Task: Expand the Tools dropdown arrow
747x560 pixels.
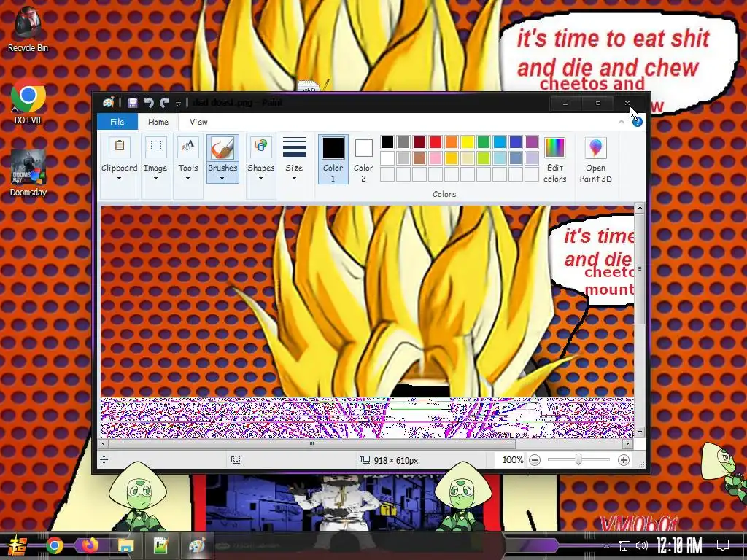Action: pos(188,179)
